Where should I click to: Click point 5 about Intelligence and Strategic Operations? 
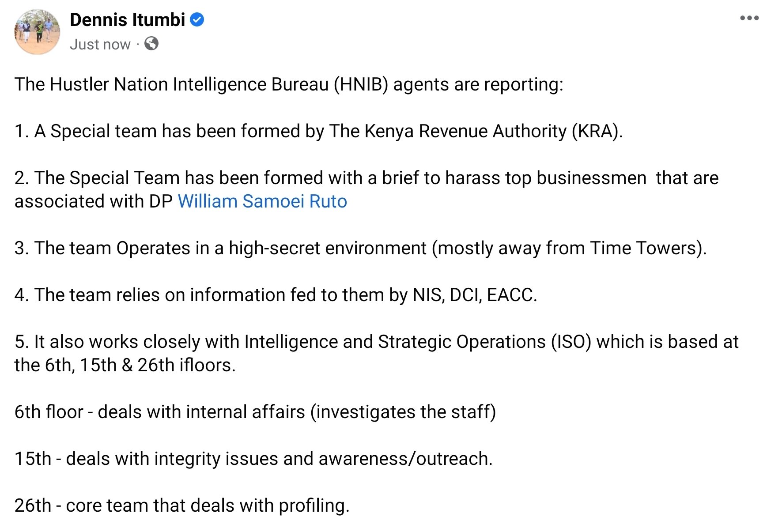pos(376,353)
